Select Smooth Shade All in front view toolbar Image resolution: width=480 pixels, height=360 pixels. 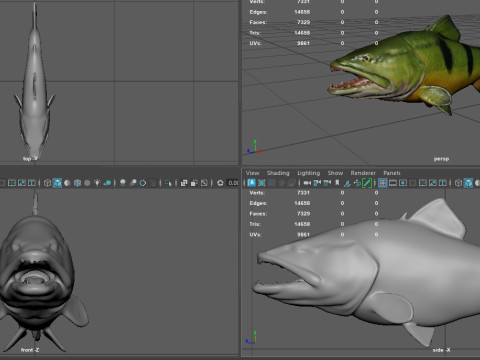(57, 183)
